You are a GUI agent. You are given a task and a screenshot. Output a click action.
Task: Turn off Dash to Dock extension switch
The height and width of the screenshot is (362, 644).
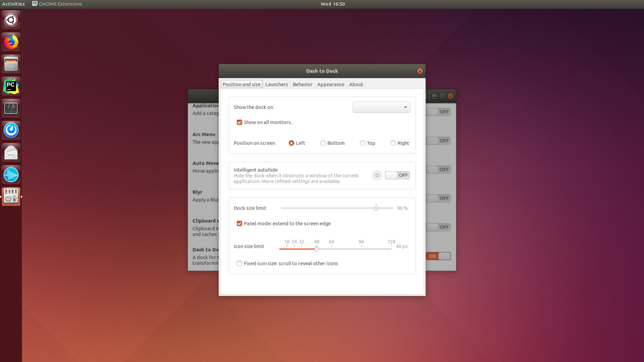[438, 256]
